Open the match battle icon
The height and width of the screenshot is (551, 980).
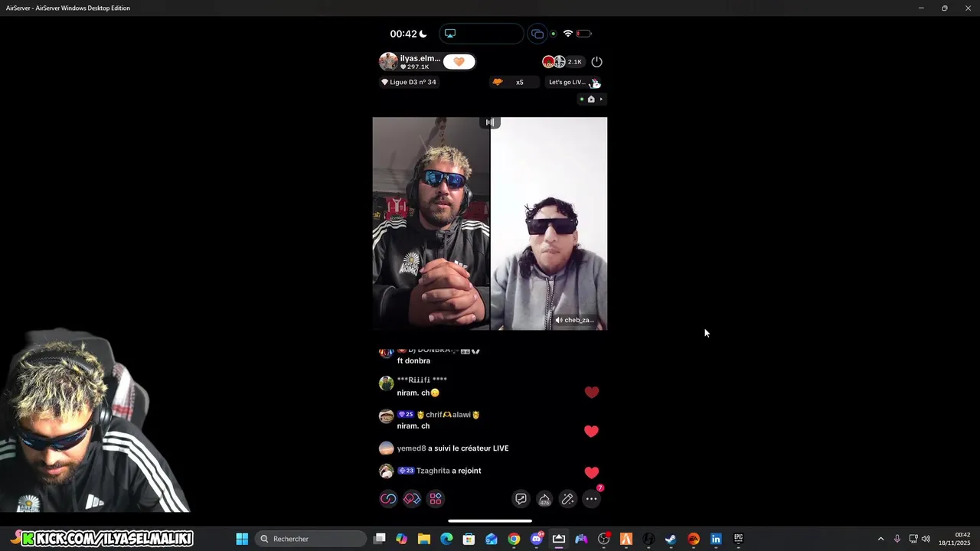pyautogui.click(x=412, y=499)
